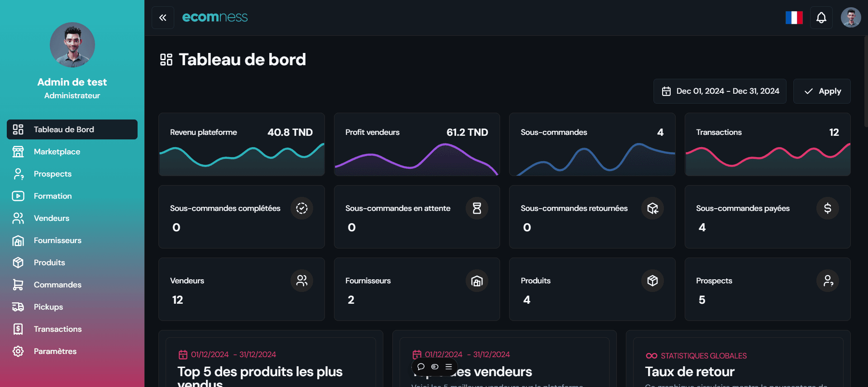The height and width of the screenshot is (387, 868).
Task: Click the checkmark icon on Sous-commandes complétées
Action: tap(301, 208)
